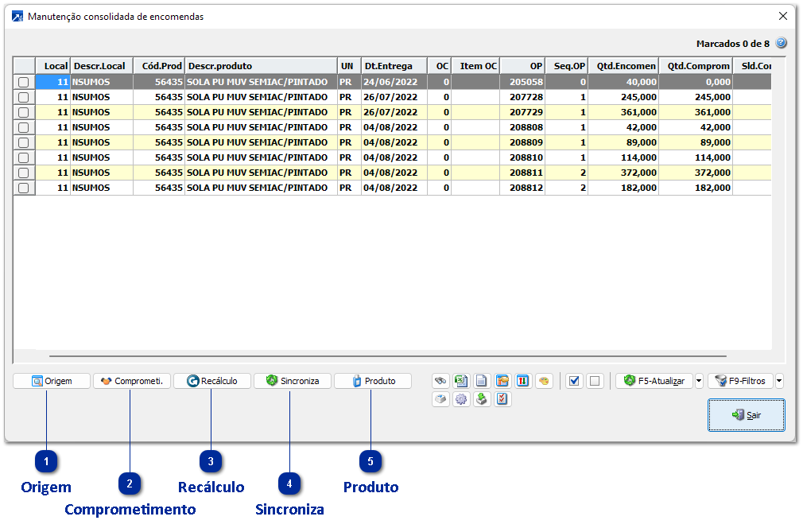Image resolution: width=803 pixels, height=532 pixels.
Task: Click the printer icon with green arrow
Action: tap(482, 399)
